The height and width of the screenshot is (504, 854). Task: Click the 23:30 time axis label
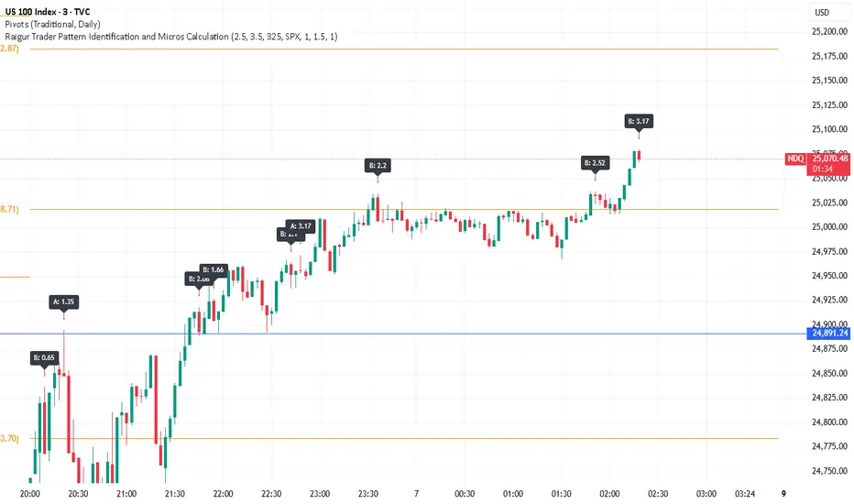click(367, 493)
